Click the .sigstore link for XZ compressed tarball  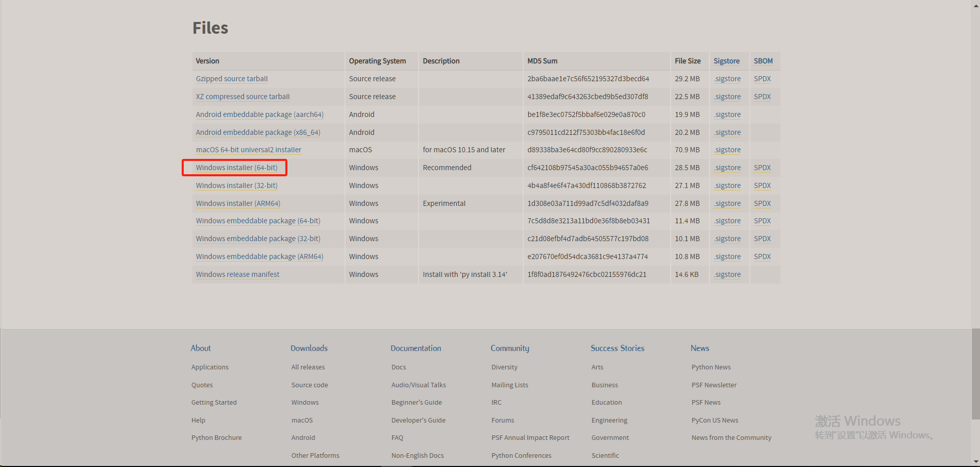pyautogui.click(x=727, y=97)
